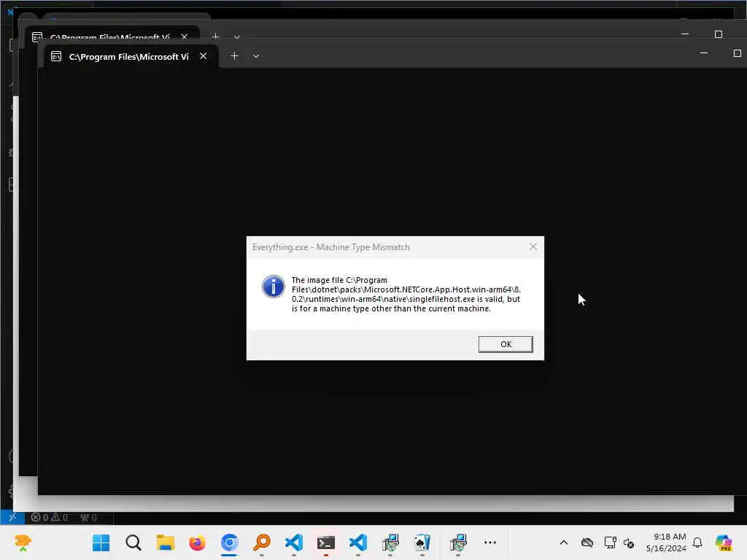Switch to the Chromium browser on the taskbar
The image size is (747, 560).
click(229, 542)
